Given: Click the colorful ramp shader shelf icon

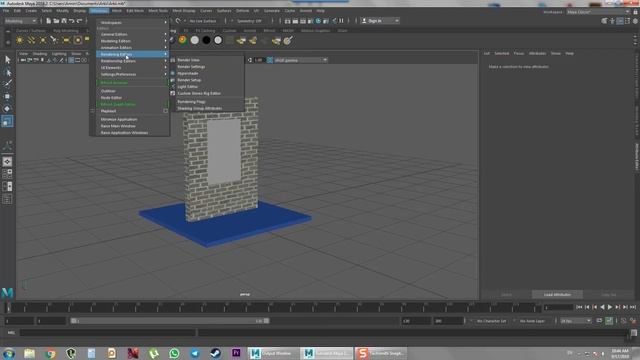Looking at the screenshot, I should (x=183, y=40).
